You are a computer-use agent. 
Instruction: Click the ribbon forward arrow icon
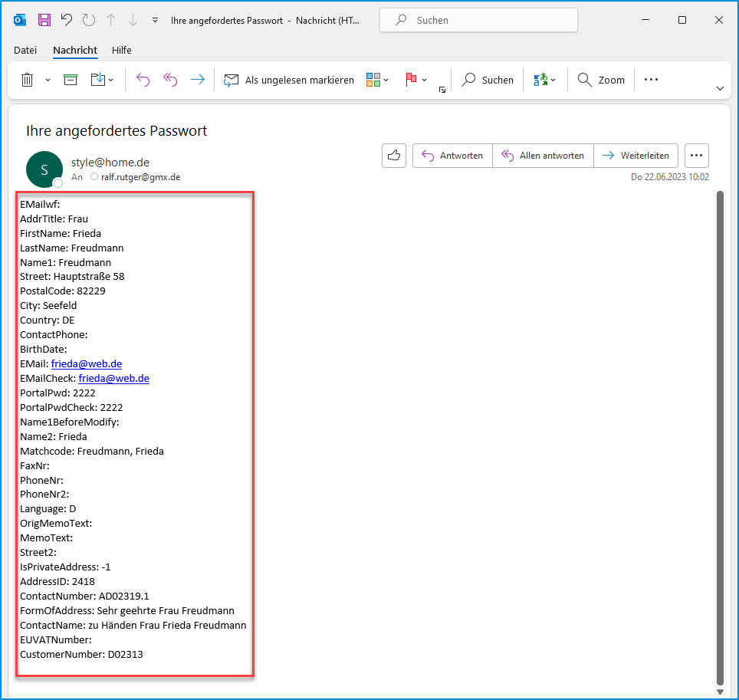click(197, 80)
